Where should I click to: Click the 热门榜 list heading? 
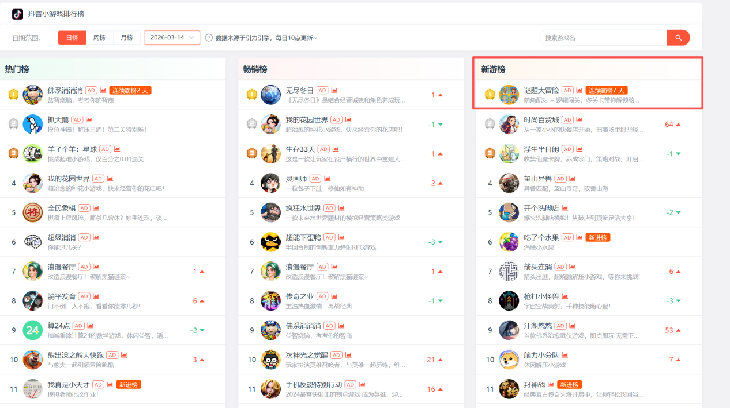pos(17,69)
